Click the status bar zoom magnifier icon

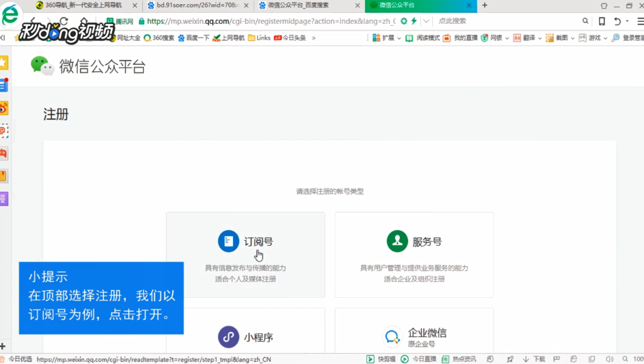(x=625, y=359)
